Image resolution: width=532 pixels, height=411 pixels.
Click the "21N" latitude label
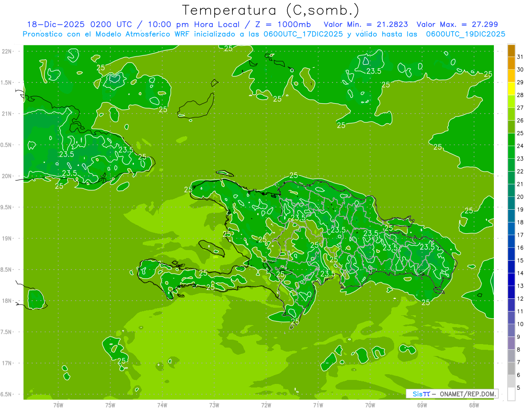(8, 114)
